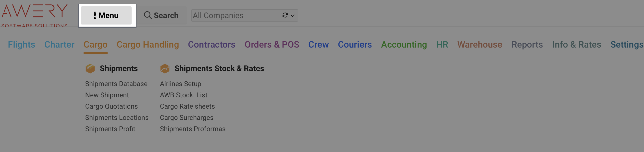
Task: Click the Shipments Stock & Rates icon
Action: click(x=165, y=68)
